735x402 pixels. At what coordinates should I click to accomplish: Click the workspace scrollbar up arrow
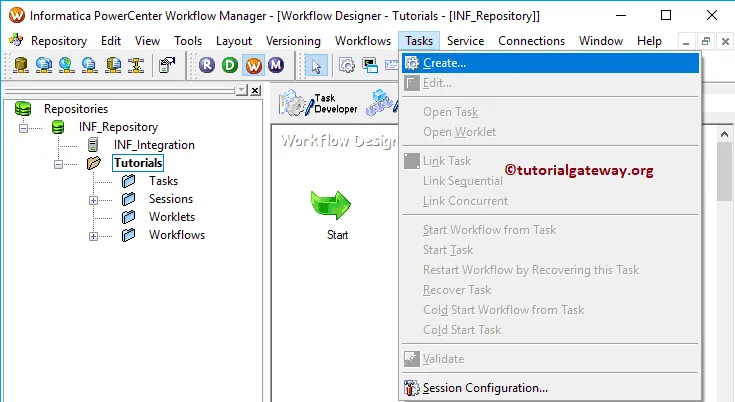[x=724, y=134]
